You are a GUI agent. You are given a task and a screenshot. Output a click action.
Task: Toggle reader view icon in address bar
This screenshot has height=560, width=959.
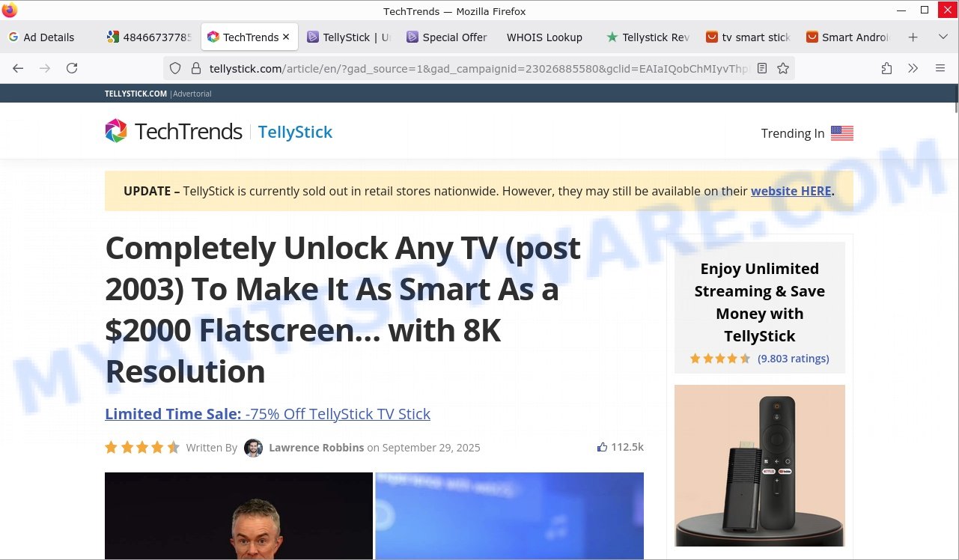point(762,68)
